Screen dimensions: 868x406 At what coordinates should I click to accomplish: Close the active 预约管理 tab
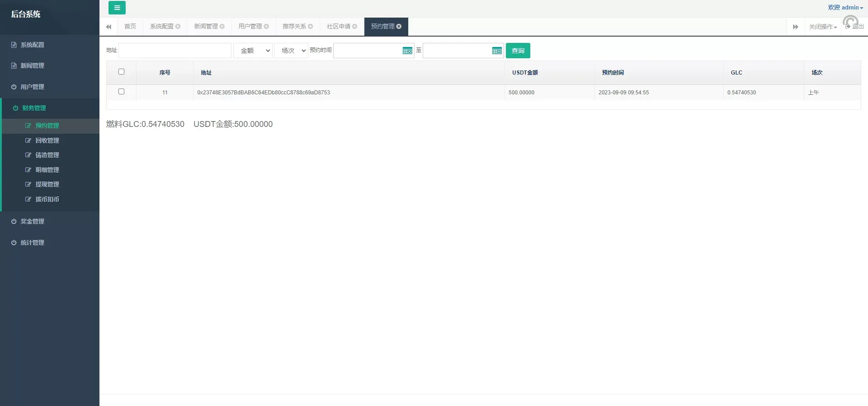click(399, 27)
